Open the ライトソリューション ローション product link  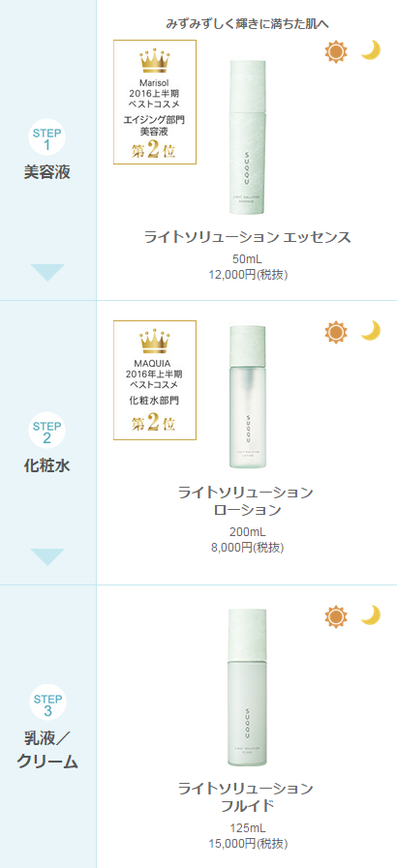(248, 501)
